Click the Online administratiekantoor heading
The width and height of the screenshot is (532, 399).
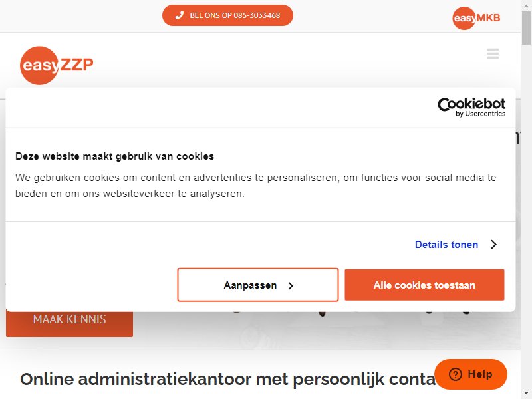click(x=227, y=379)
